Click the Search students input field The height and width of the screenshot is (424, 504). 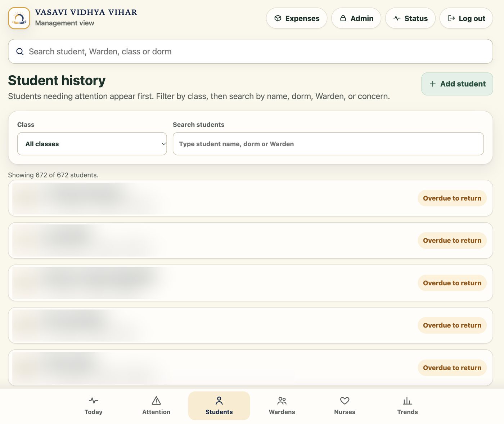pos(328,144)
